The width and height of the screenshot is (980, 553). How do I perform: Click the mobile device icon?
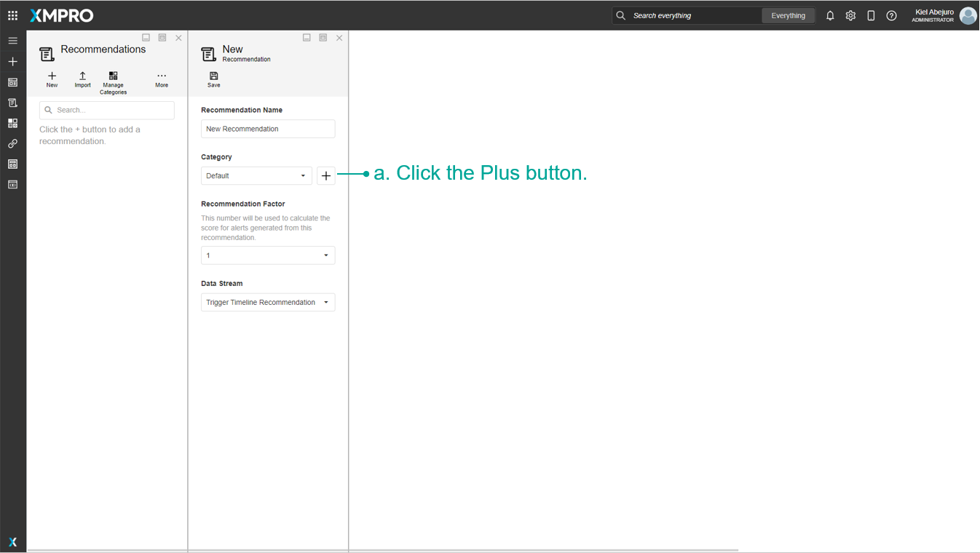click(871, 15)
